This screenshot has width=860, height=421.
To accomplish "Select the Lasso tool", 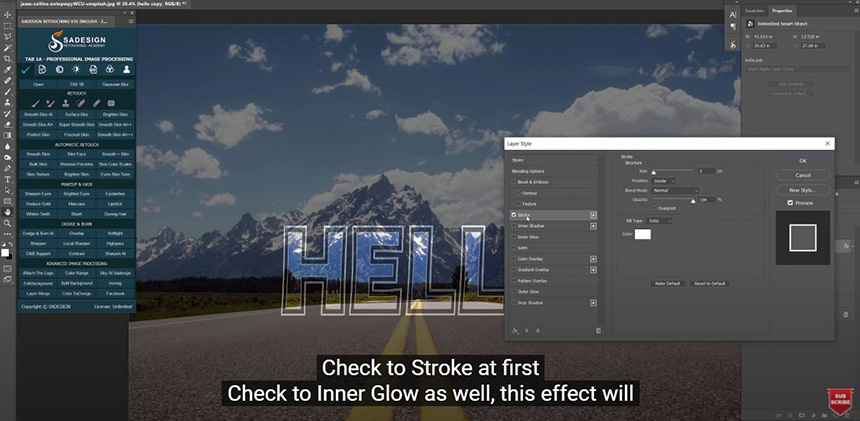I will [x=8, y=37].
